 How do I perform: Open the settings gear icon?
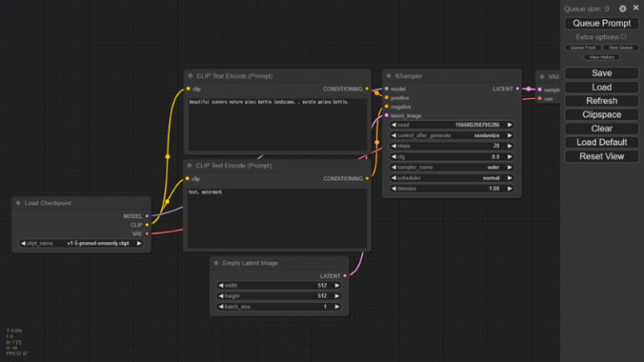tap(623, 8)
